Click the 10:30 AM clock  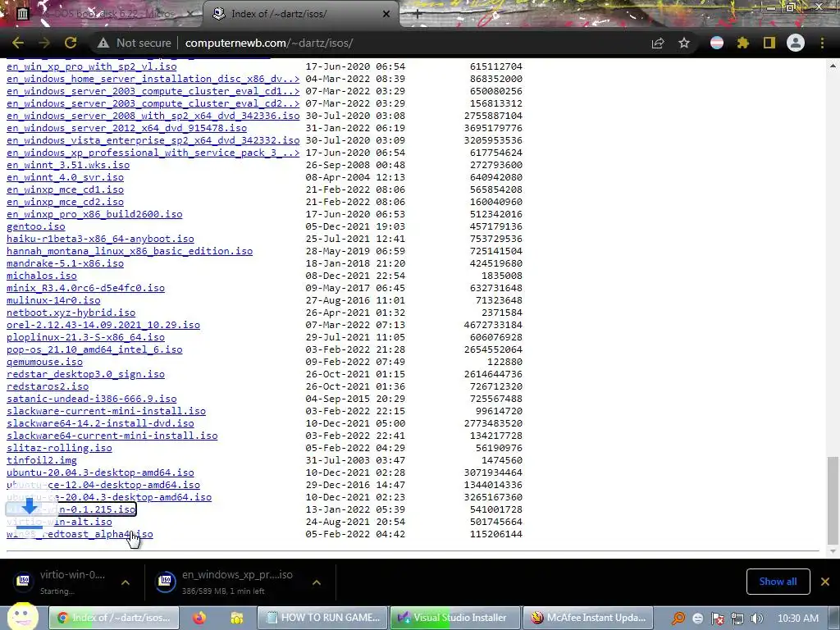797,619
